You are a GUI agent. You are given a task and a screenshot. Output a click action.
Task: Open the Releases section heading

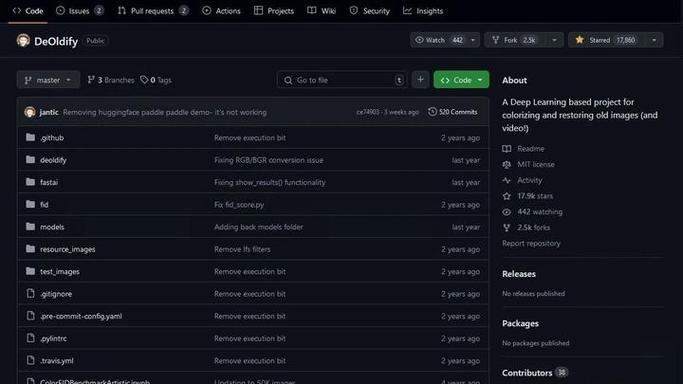click(x=519, y=274)
